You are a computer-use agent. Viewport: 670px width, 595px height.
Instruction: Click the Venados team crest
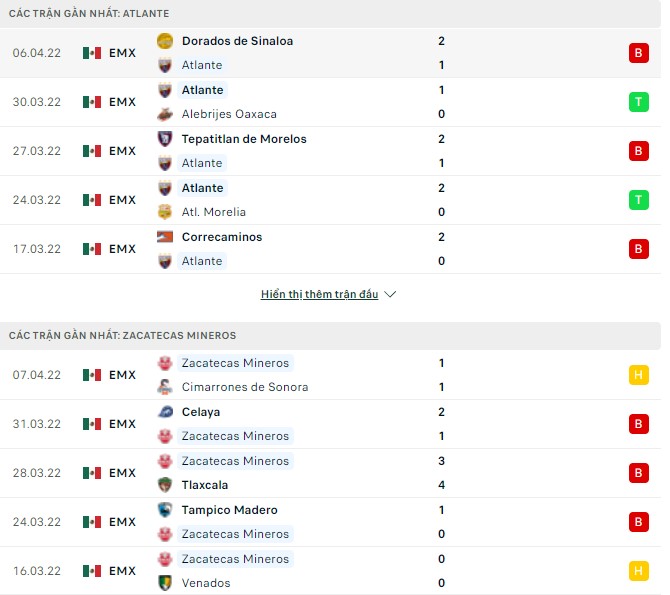click(165, 583)
